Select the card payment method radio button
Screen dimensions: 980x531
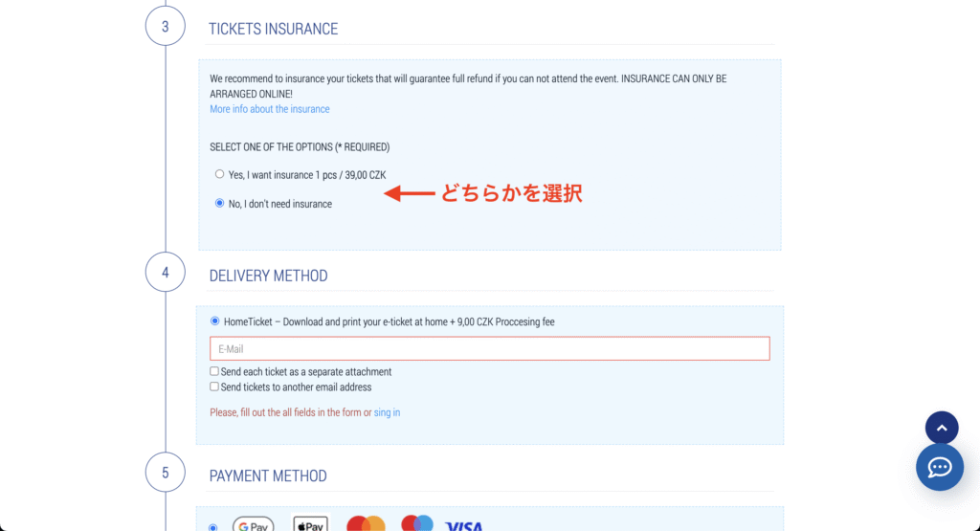pyautogui.click(x=212, y=526)
